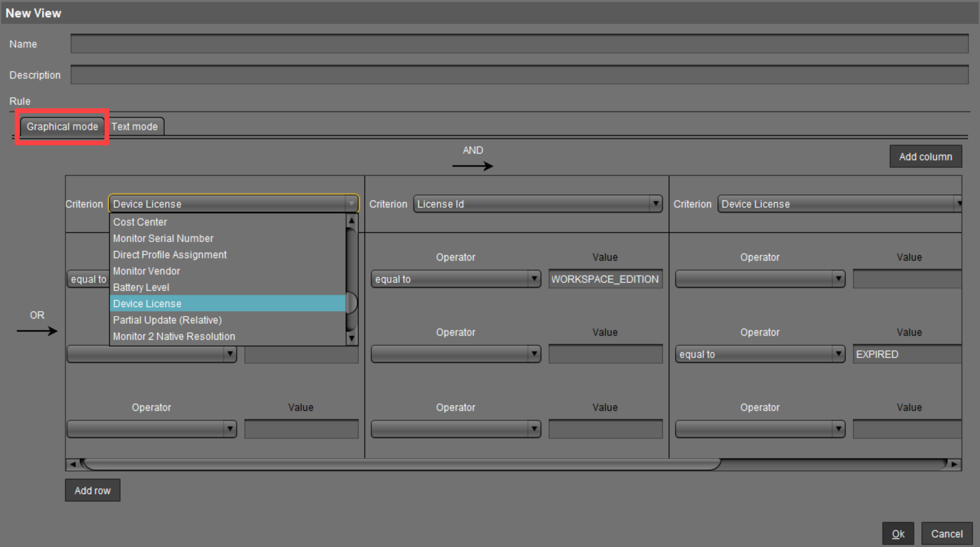Click the left arrow of the horizontal scrollbar
980x547 pixels.
click(71, 465)
